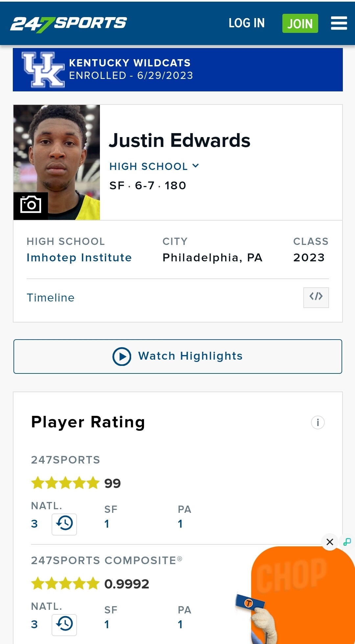Screen dimensions: 355x644
Task: Open the hamburger navigation menu
Action: (x=339, y=23)
